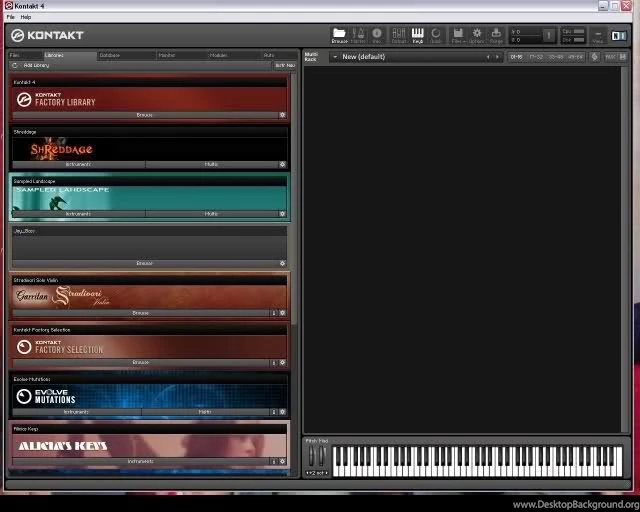The width and height of the screenshot is (640, 512).
Task: Open the Files floppy disk menu
Action: tap(458, 36)
